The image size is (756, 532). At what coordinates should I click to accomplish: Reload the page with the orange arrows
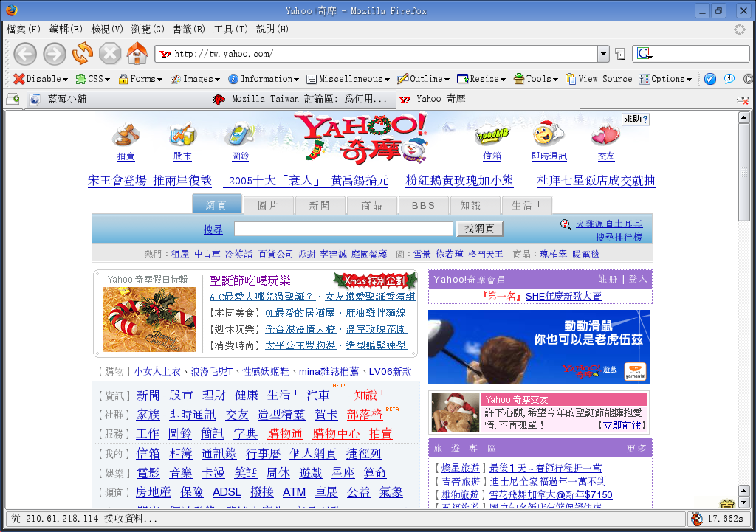83,53
